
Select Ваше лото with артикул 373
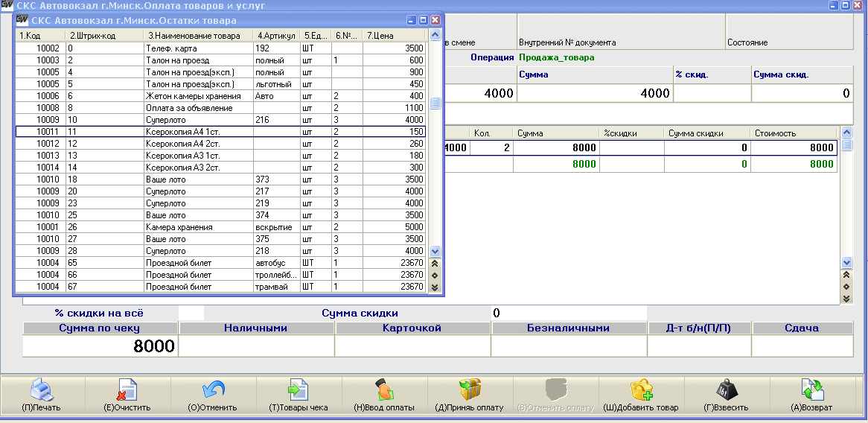pos(220,179)
